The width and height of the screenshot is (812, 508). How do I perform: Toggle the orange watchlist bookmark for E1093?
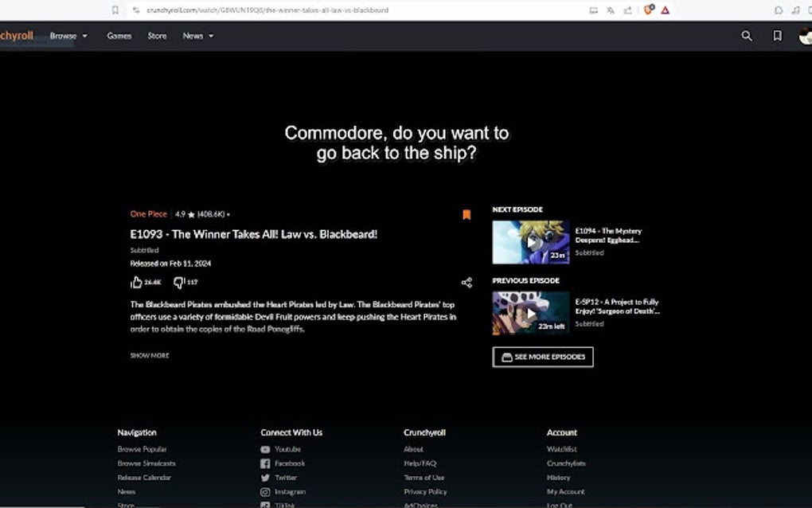click(467, 214)
